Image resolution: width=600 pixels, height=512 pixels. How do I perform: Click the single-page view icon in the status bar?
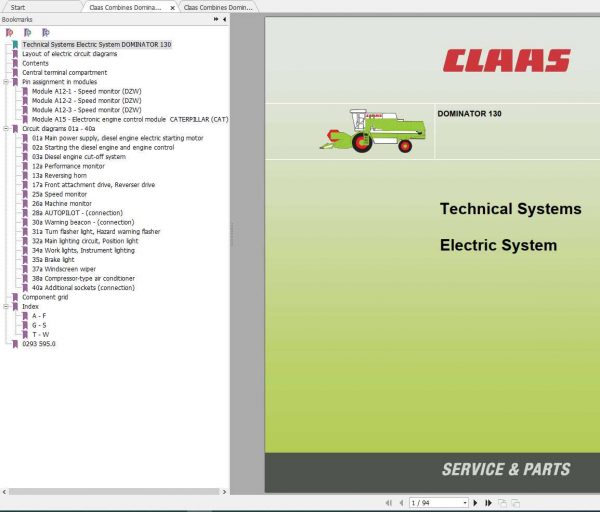(502, 503)
